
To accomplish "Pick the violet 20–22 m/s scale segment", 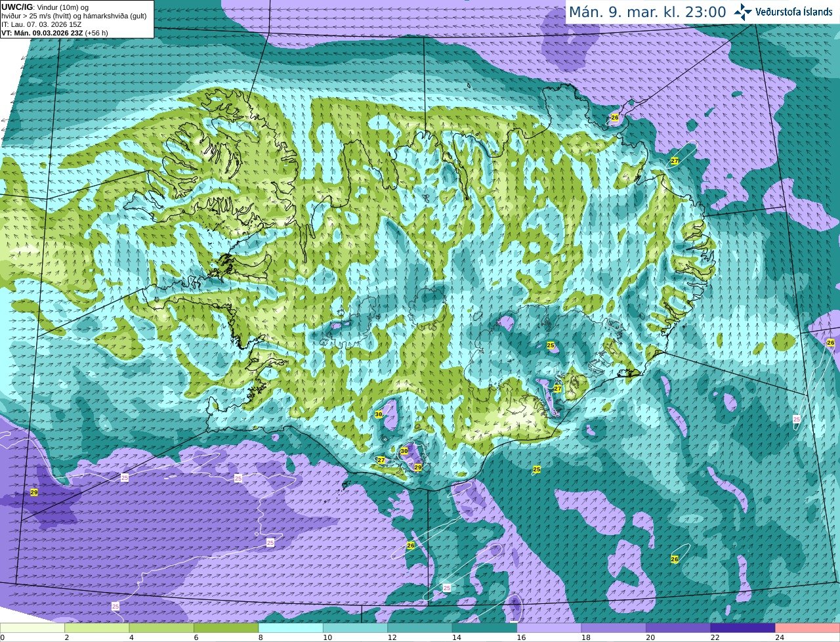I will click(x=679, y=628).
